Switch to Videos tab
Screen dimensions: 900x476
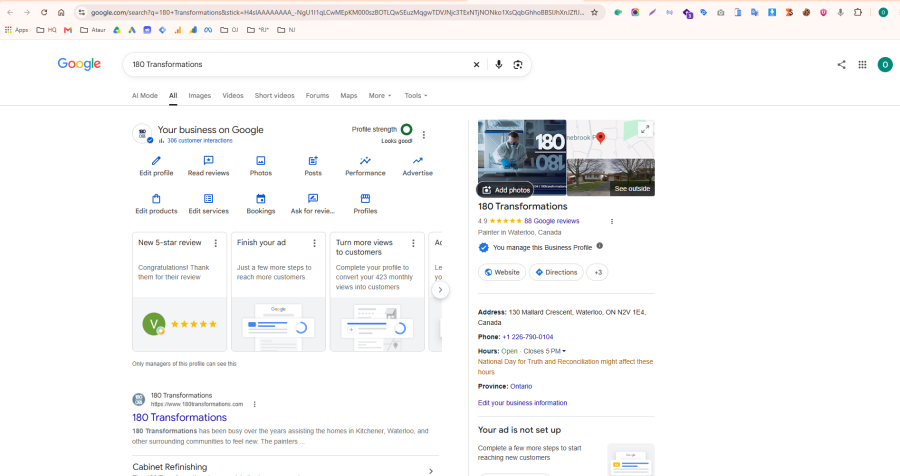click(233, 96)
